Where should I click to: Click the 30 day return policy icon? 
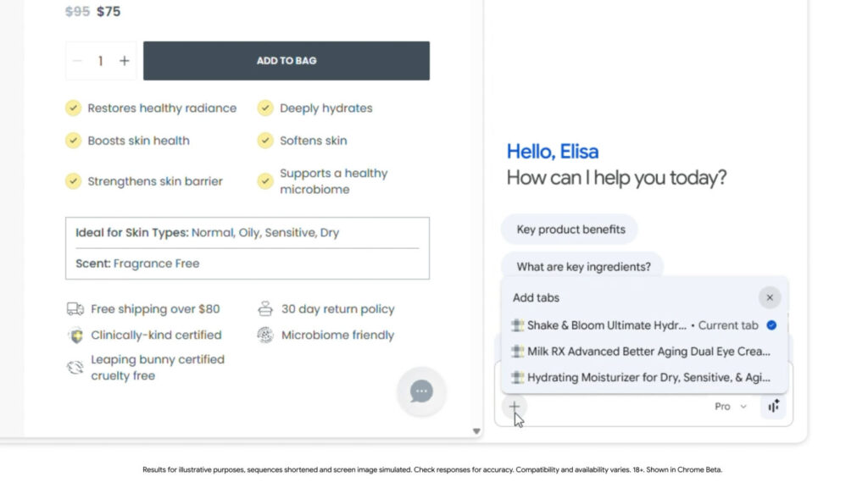click(x=265, y=309)
